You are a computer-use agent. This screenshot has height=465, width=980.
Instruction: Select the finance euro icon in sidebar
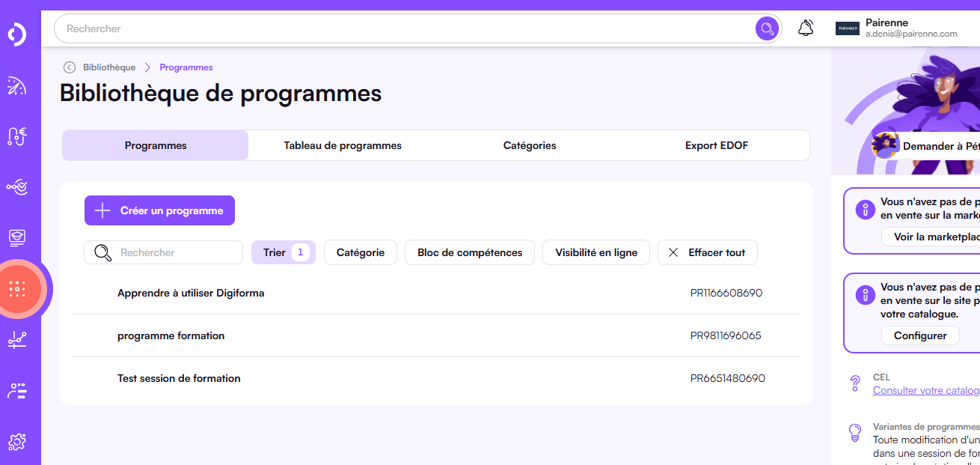(16, 136)
